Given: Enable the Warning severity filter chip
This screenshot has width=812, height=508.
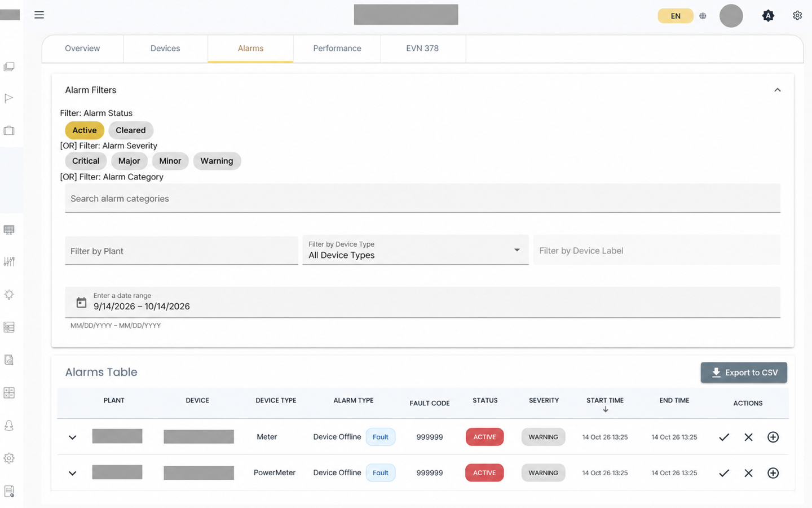Looking at the screenshot, I should (x=217, y=161).
